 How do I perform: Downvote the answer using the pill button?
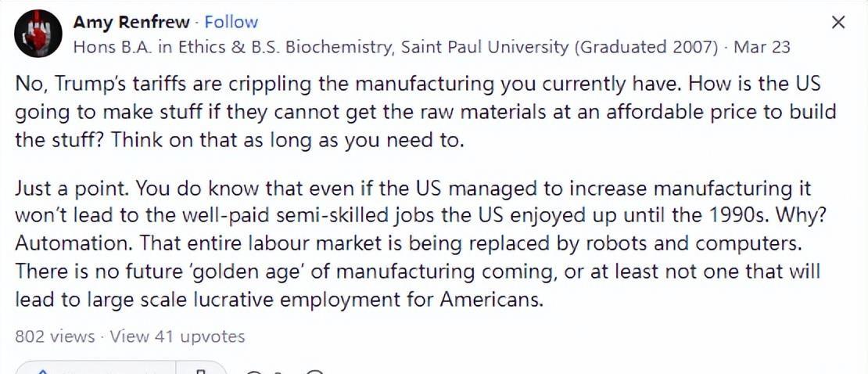tap(202, 369)
